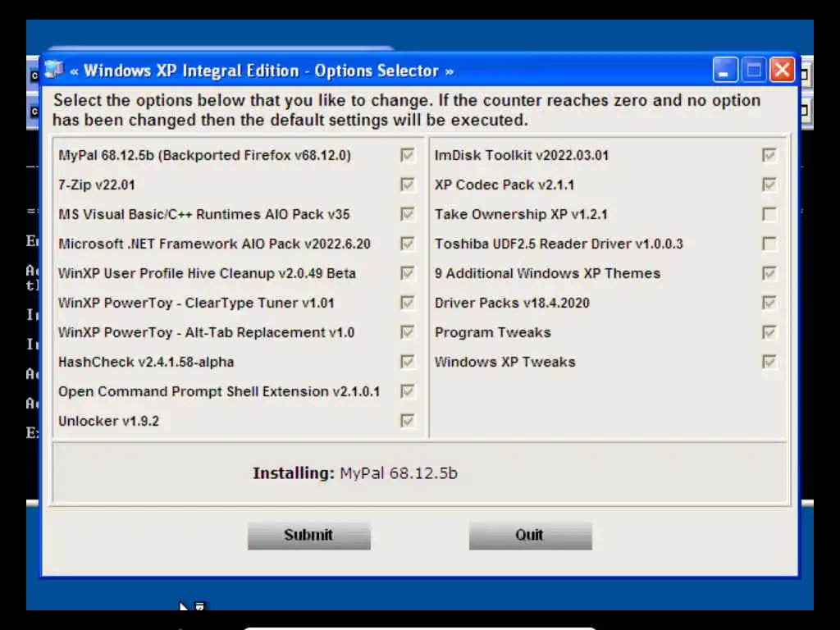Click the Options Selector title bar icon
The width and height of the screenshot is (840, 630).
pyautogui.click(x=53, y=70)
